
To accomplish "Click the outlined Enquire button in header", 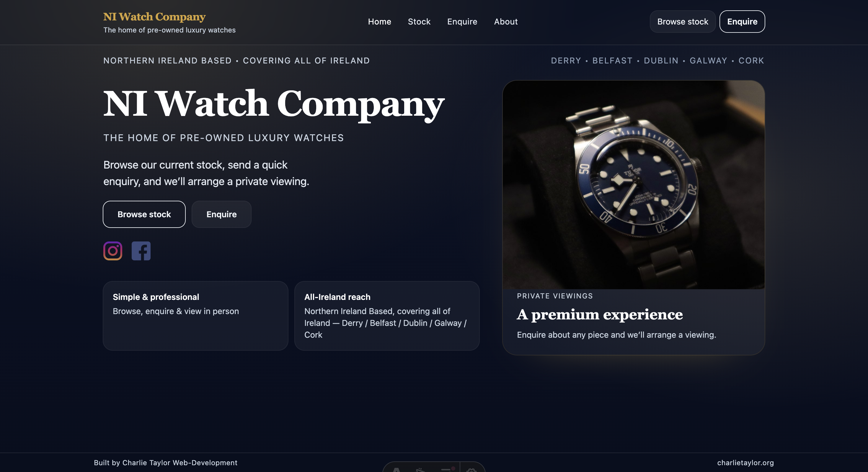I will (742, 22).
